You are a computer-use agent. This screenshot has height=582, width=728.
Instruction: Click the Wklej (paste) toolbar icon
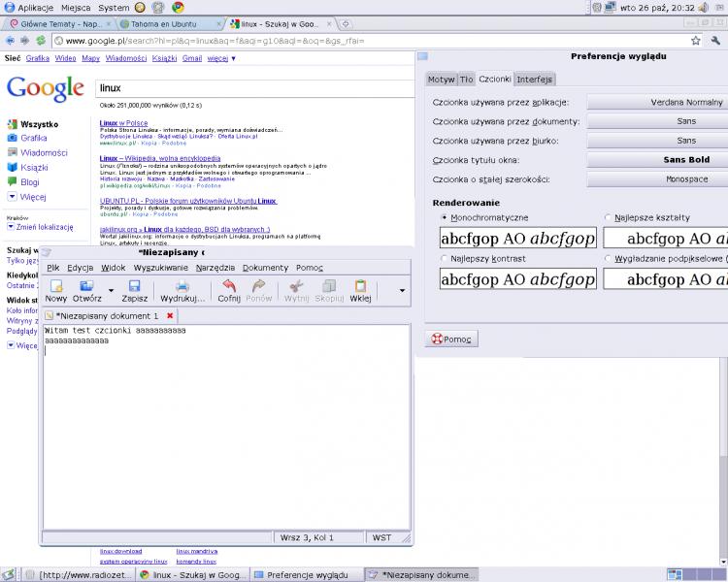(x=360, y=287)
